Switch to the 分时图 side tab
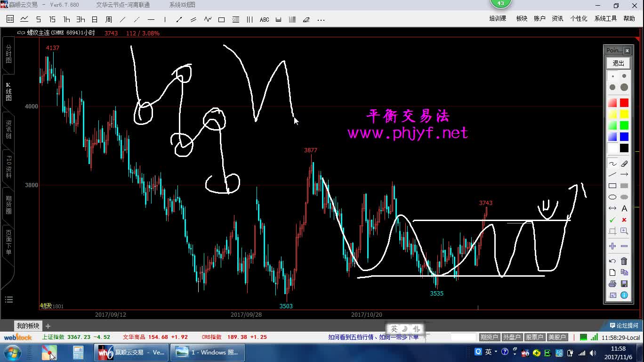 point(8,54)
